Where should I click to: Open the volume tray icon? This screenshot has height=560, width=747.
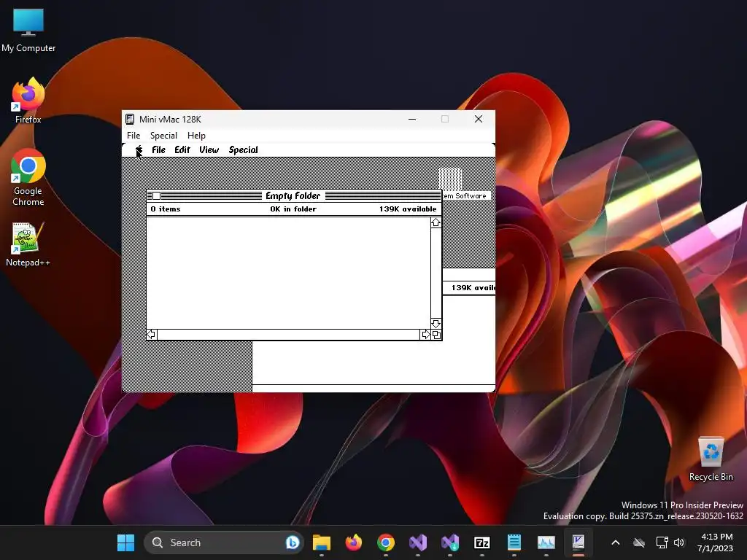pos(679,542)
